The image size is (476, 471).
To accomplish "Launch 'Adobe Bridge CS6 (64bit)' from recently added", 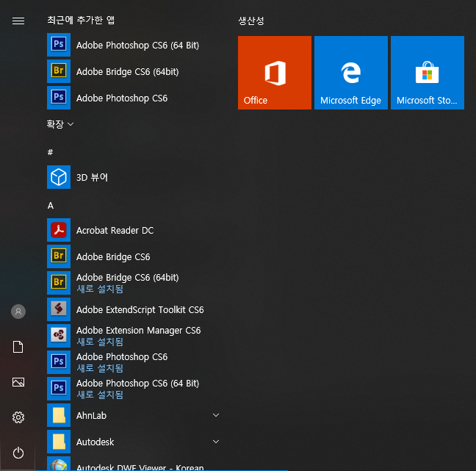I will [128, 72].
